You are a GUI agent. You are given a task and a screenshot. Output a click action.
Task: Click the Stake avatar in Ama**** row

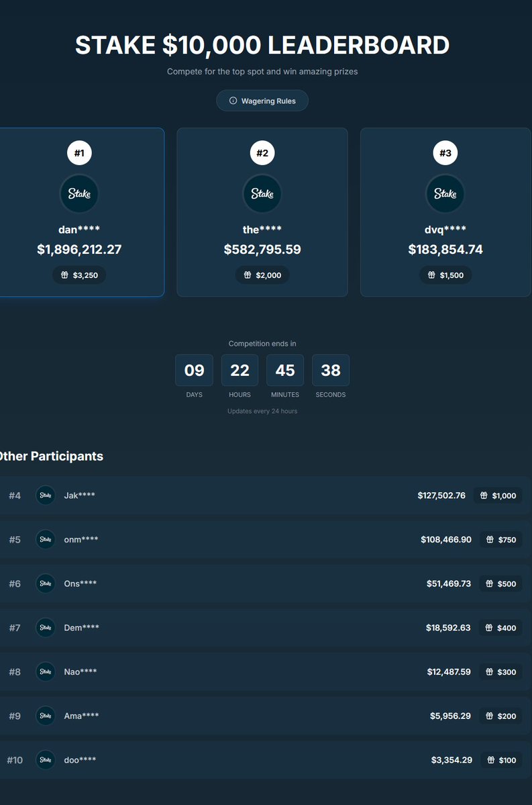(x=45, y=716)
